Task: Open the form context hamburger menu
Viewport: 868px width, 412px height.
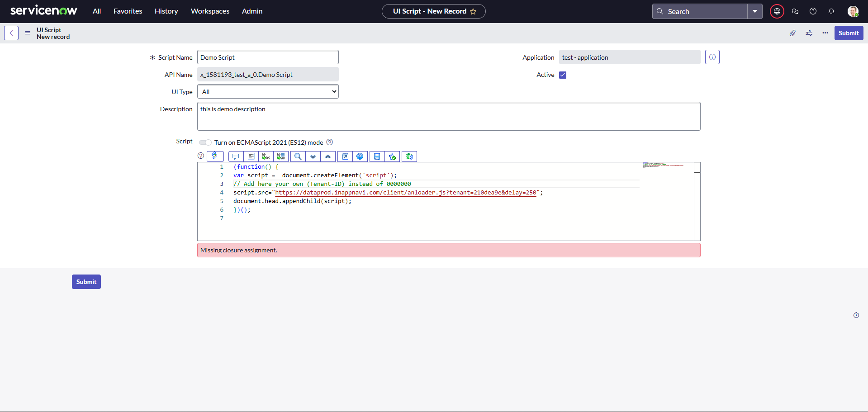Action: (x=28, y=33)
